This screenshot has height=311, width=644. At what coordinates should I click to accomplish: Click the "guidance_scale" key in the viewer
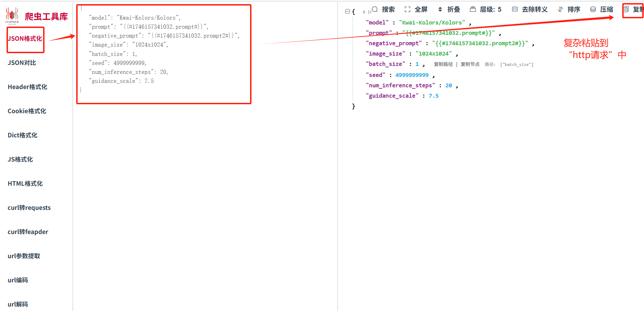coord(392,96)
